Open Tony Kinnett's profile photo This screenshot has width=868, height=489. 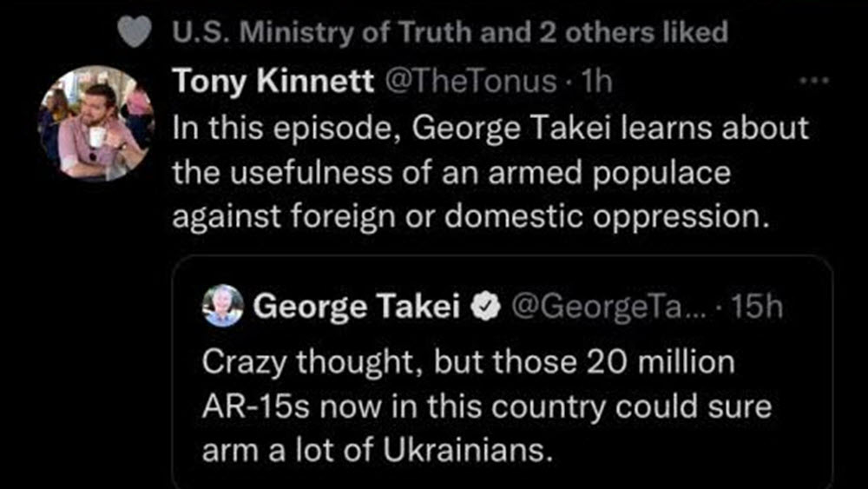96,122
